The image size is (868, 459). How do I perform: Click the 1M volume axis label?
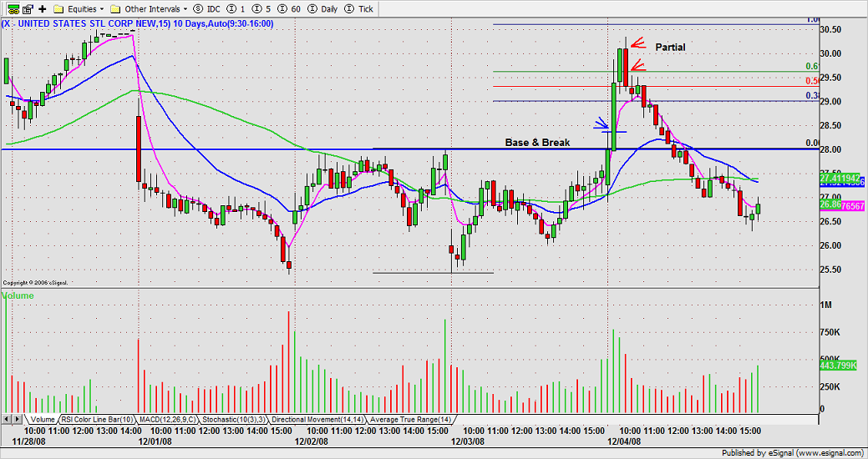826,305
